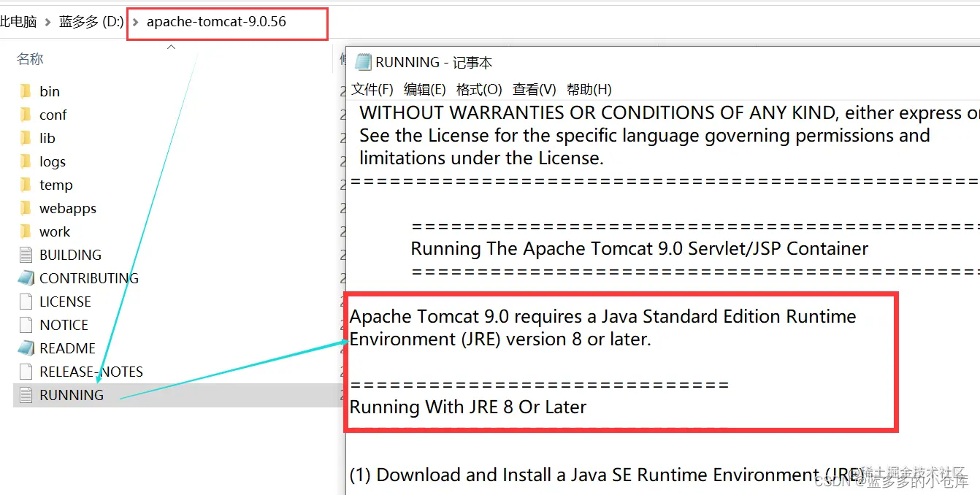Select the bin folder name
This screenshot has height=495, width=980.
click(50, 91)
